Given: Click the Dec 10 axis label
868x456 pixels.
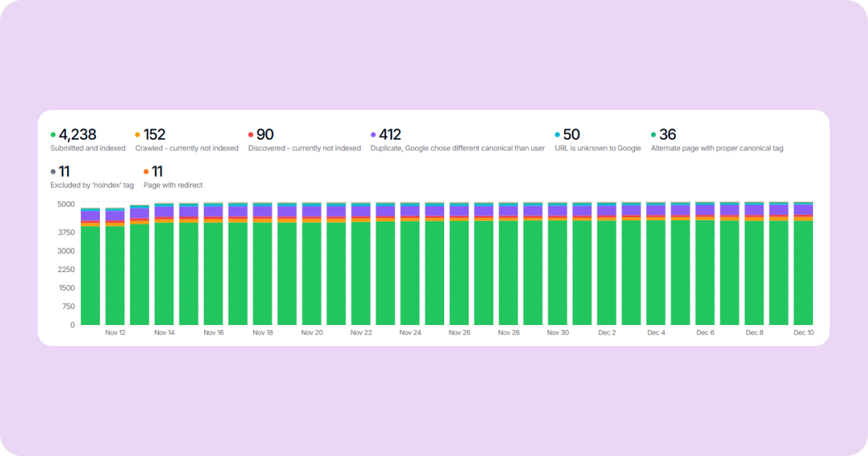Looking at the screenshot, I should tap(804, 332).
